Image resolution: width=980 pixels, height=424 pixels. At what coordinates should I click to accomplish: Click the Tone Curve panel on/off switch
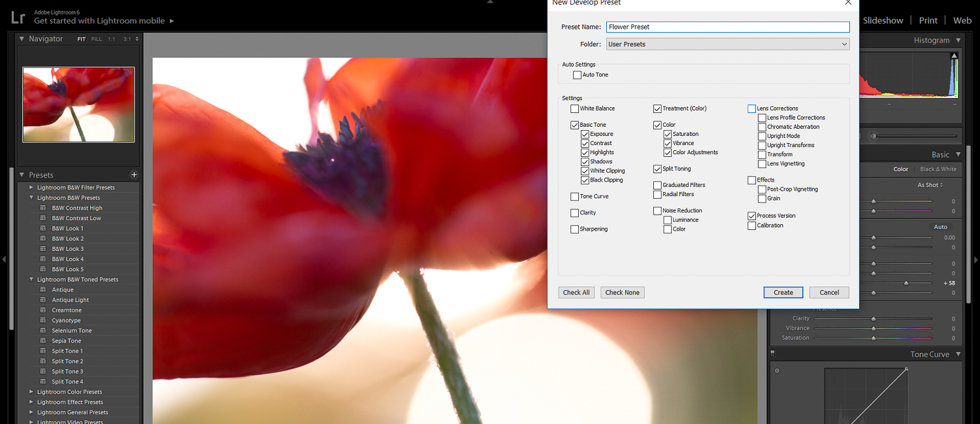tap(772, 353)
